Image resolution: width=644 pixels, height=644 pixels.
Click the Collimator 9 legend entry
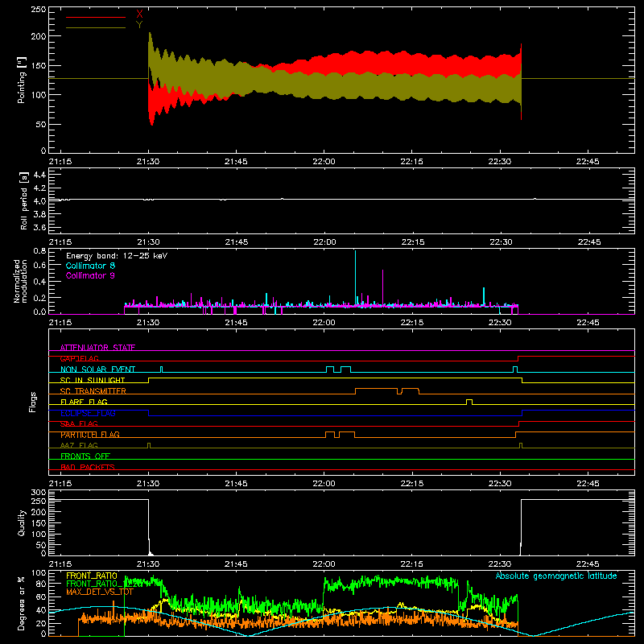90,275
